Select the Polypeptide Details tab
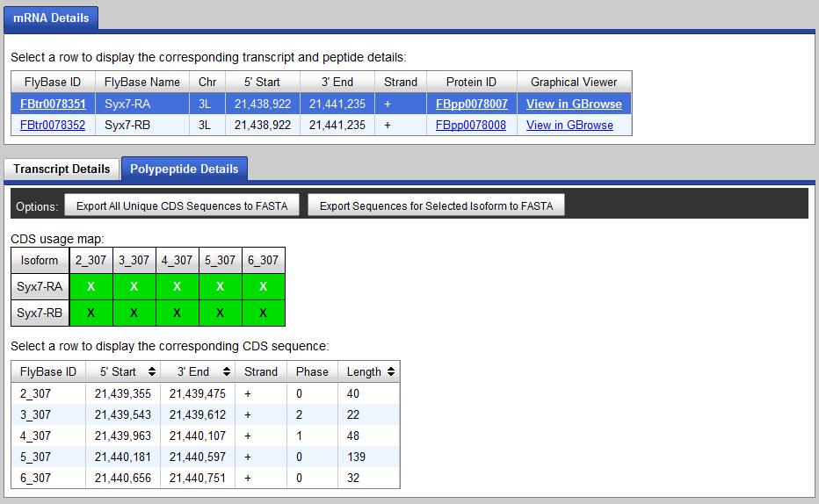 [185, 169]
